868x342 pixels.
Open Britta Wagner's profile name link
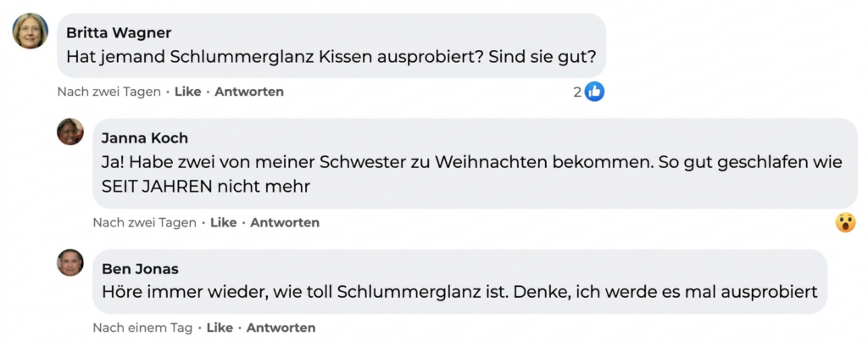click(x=119, y=33)
